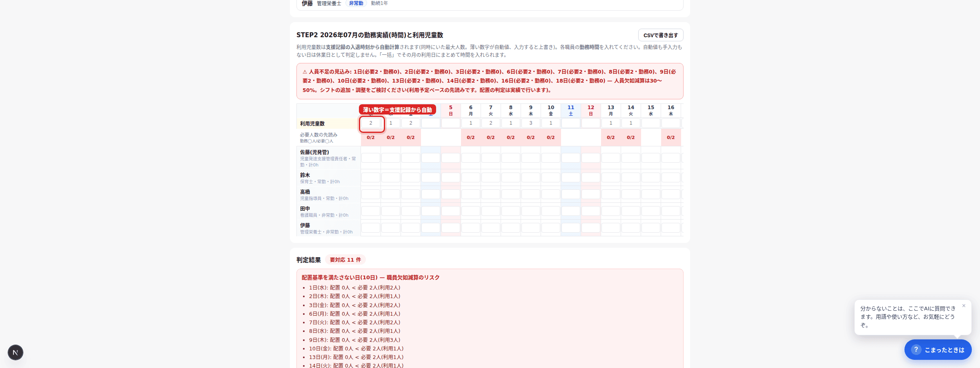
Task: Edit 利用児童数 field for day 1
Action: click(371, 123)
